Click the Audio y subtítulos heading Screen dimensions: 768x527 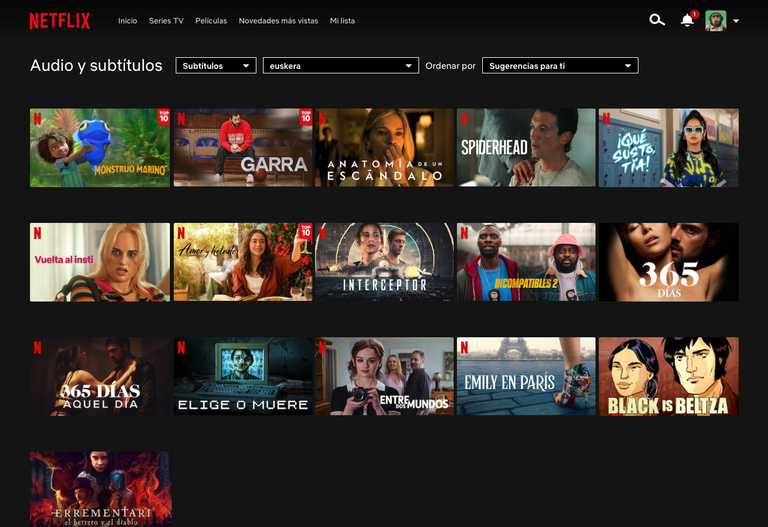[96, 66]
